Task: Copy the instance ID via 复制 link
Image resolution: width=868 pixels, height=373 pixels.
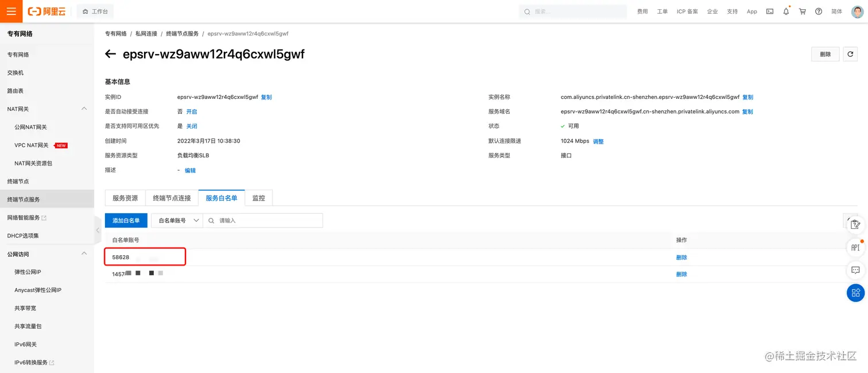Action: click(x=266, y=97)
